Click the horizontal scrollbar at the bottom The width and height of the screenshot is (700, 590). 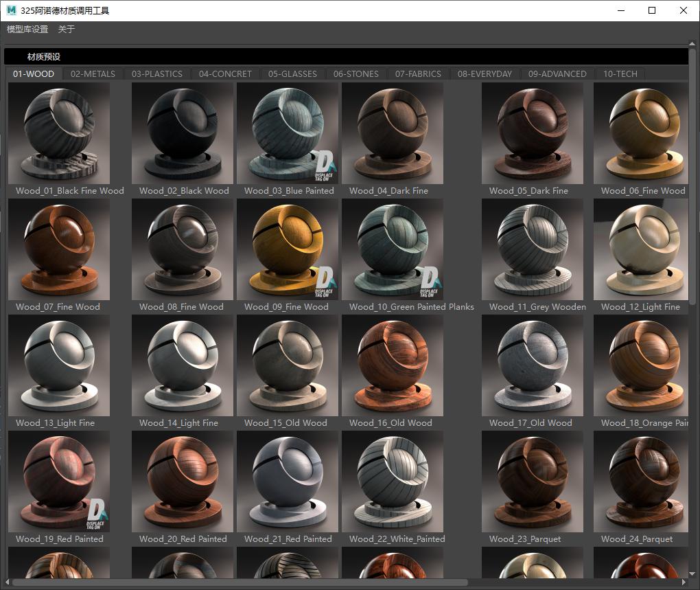pos(240,582)
